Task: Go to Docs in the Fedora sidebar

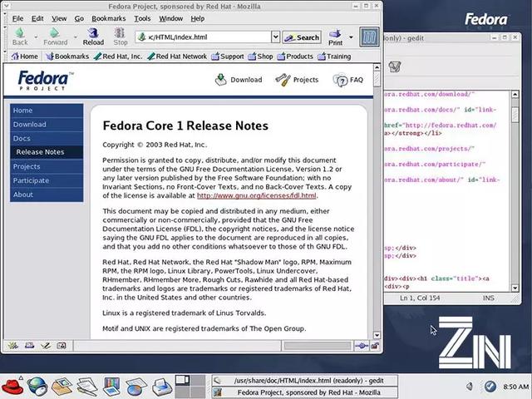Action: click(47, 139)
